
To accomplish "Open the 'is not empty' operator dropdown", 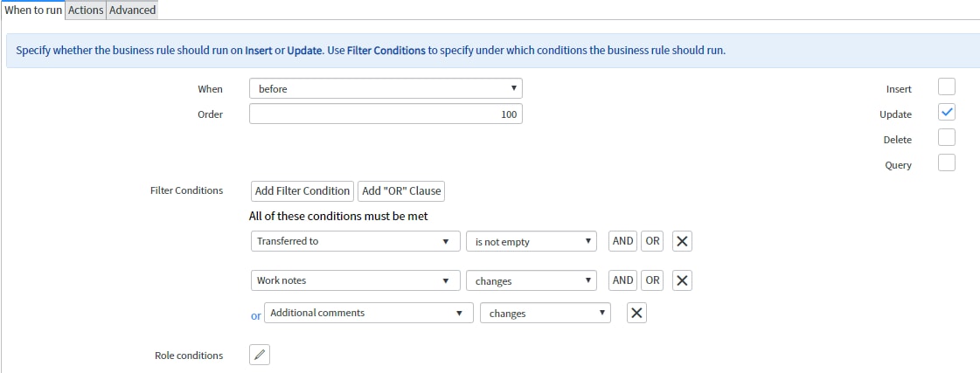I will 532,242.
